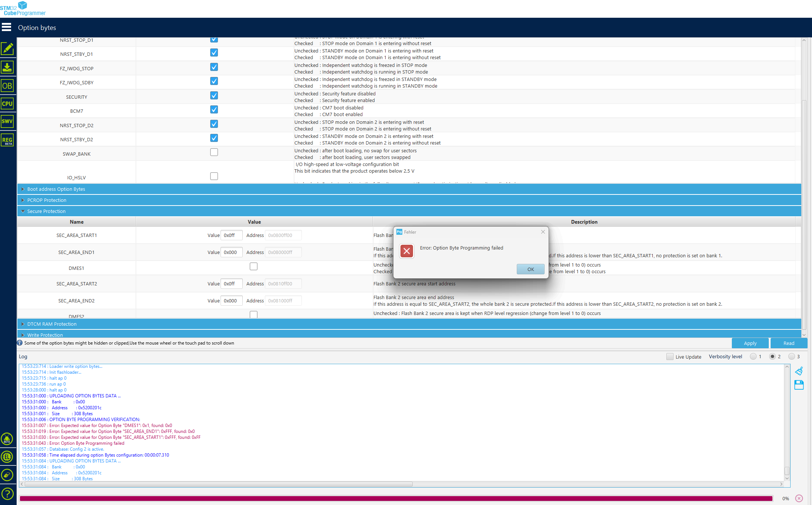Save the log using the floppy disk icon
812x505 pixels.
coord(799,385)
